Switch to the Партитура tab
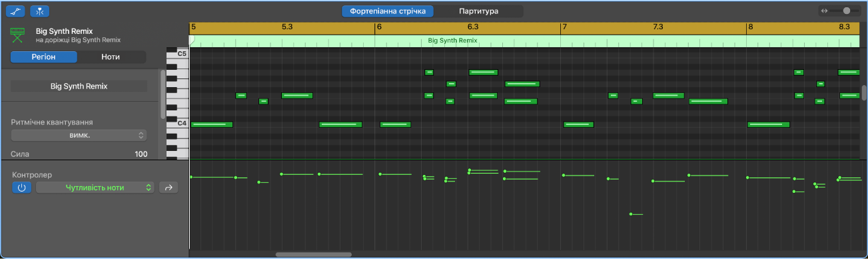Image resolution: width=868 pixels, height=260 pixels. [x=478, y=11]
